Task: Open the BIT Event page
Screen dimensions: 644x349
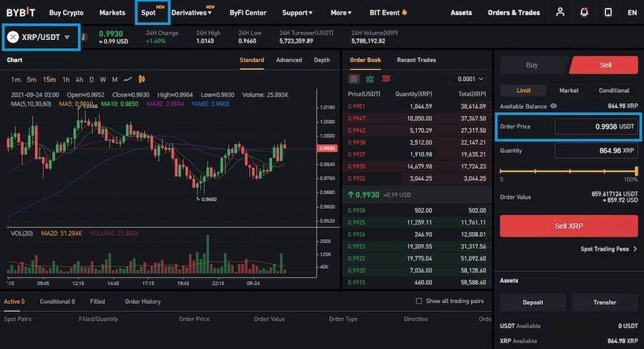Action: [x=388, y=13]
